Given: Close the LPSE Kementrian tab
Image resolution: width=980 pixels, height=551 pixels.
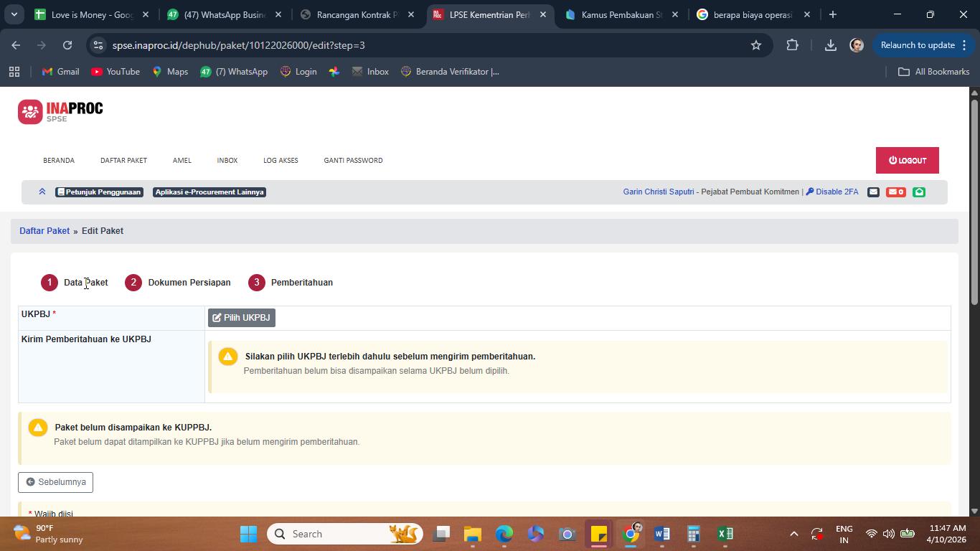Looking at the screenshot, I should pyautogui.click(x=543, y=14).
